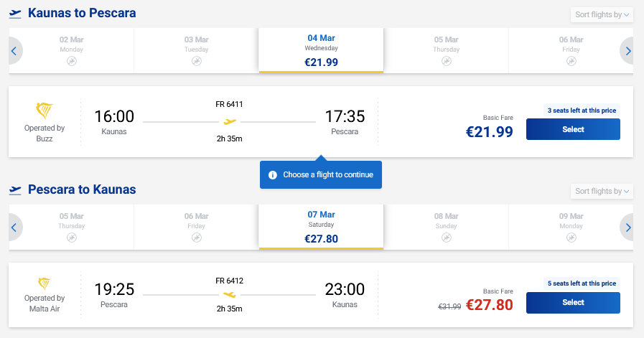Viewport: 644px width, 338px height.
Task: Open Sort flights by dropdown for return flights
Action: click(602, 191)
